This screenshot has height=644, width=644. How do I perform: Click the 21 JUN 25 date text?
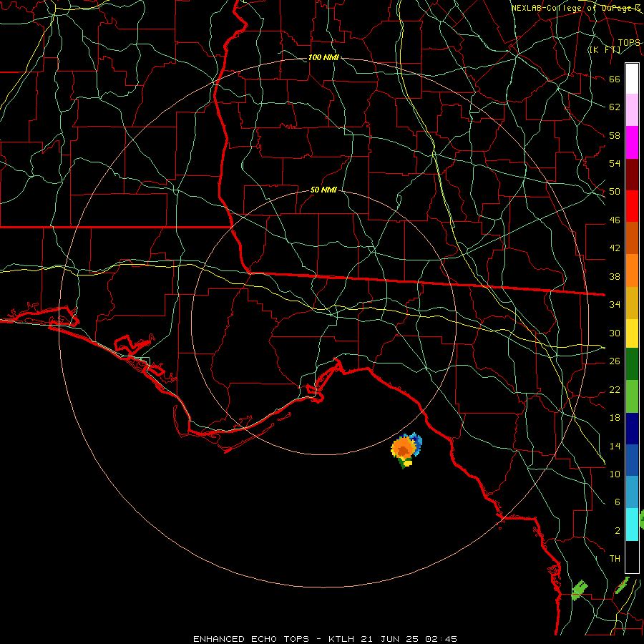tap(391, 639)
